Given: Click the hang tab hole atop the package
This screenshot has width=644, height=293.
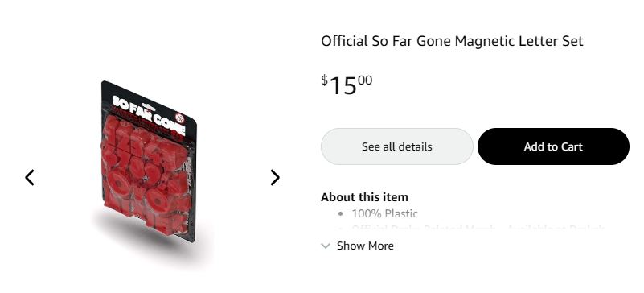Looking at the screenshot, I should (x=148, y=107).
